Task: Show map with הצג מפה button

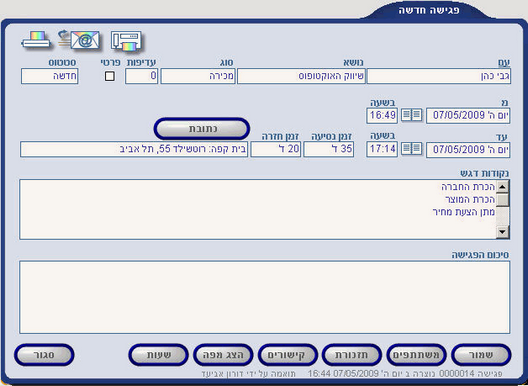Action: coord(223,355)
